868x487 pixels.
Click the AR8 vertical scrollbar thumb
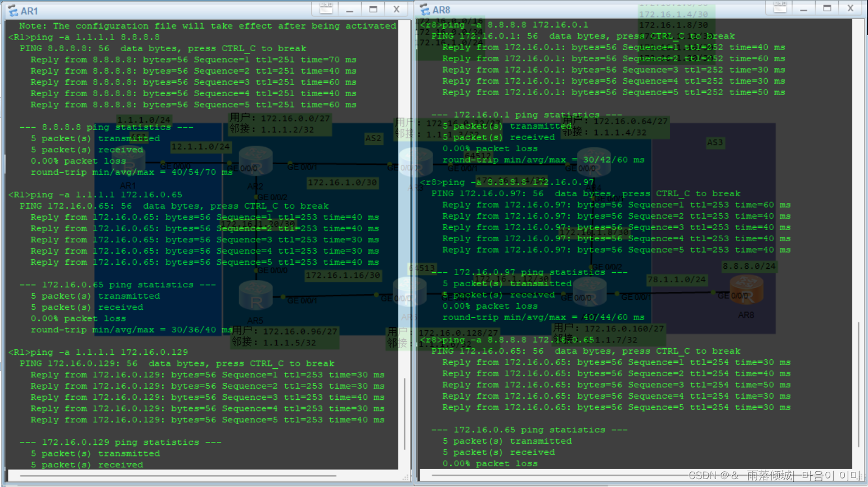[858, 384]
